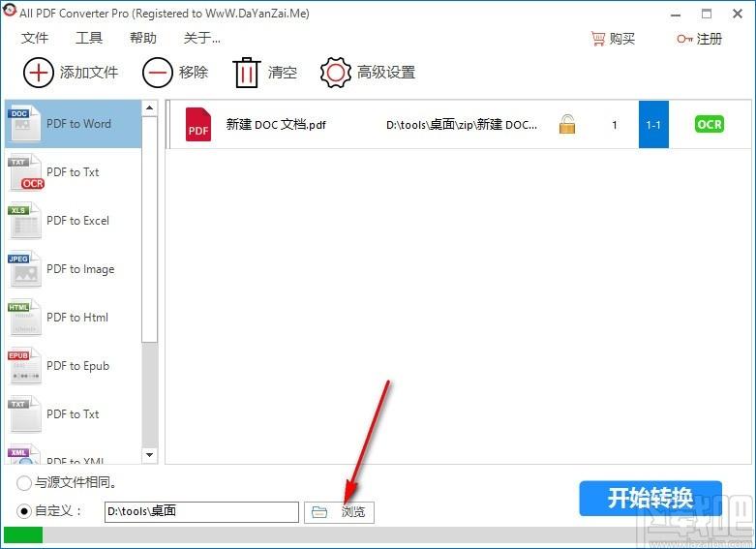756x549 pixels.
Task: Click the 清空 label
Action: click(x=283, y=73)
